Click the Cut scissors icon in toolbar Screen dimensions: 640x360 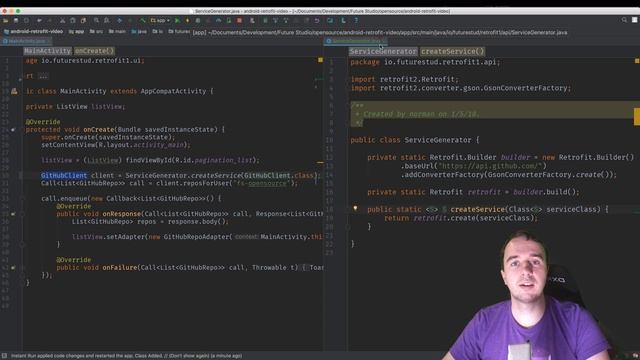tap(62, 20)
